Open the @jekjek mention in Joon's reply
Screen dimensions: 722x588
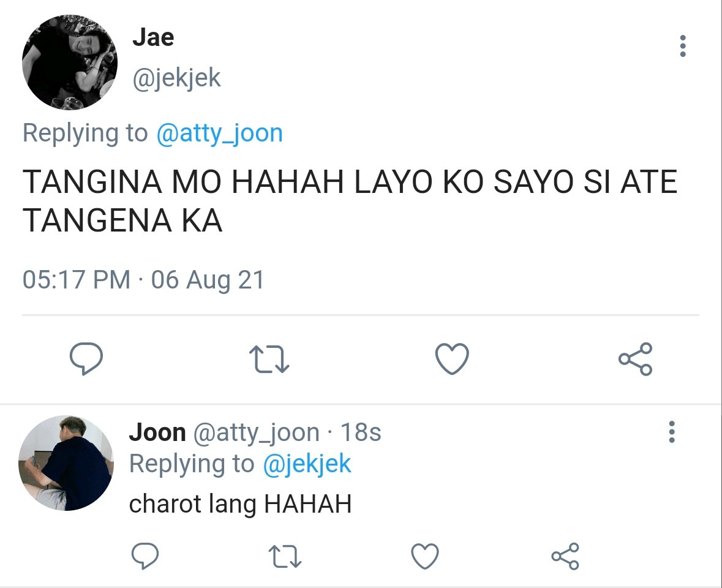point(307,464)
